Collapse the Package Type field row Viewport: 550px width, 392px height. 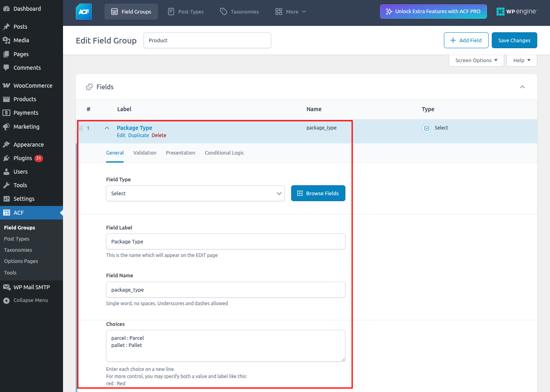click(x=107, y=128)
